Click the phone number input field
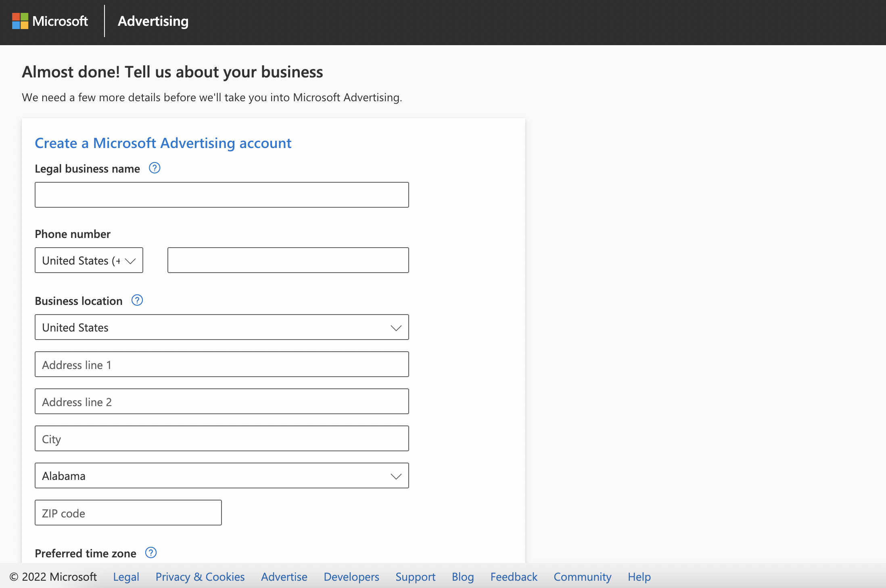Screen dimensions: 886x588 288,260
